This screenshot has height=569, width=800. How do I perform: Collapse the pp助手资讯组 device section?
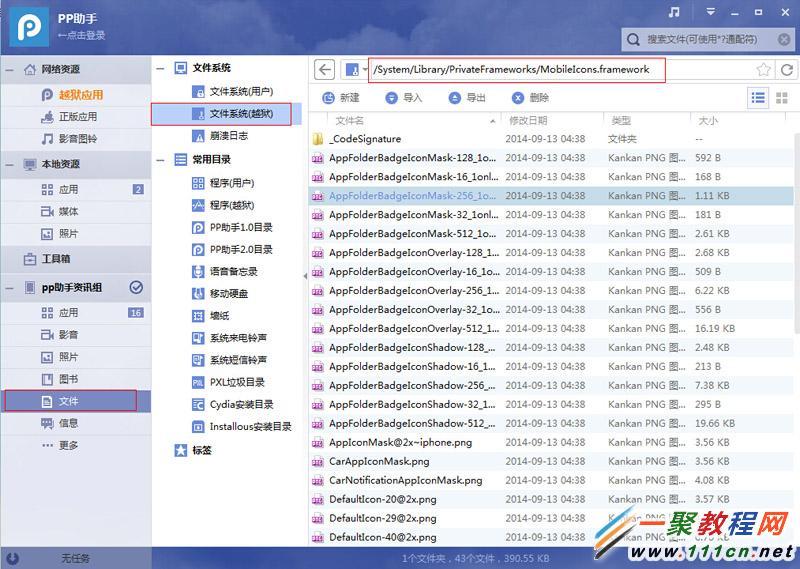pos(9,288)
